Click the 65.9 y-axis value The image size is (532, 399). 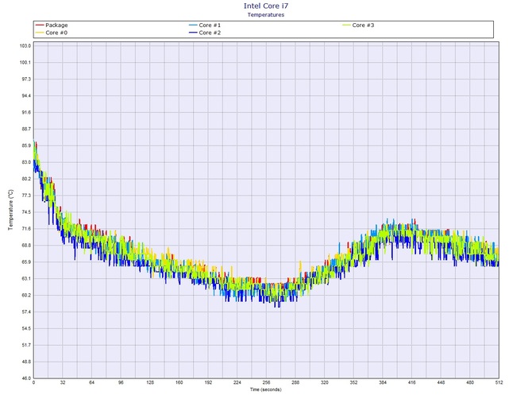(26, 262)
